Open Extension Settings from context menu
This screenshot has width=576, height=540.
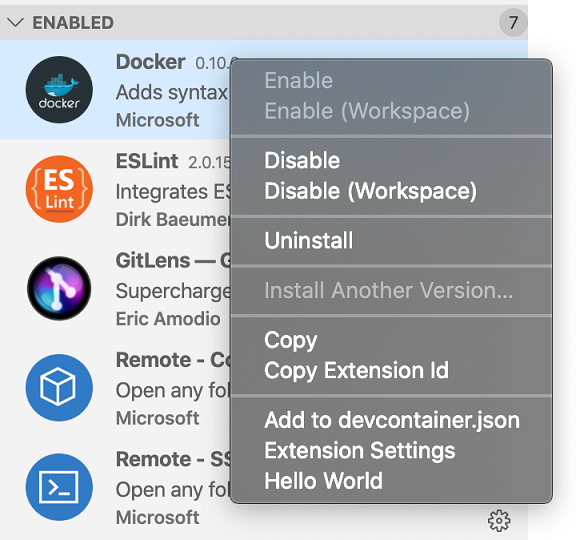point(391,450)
